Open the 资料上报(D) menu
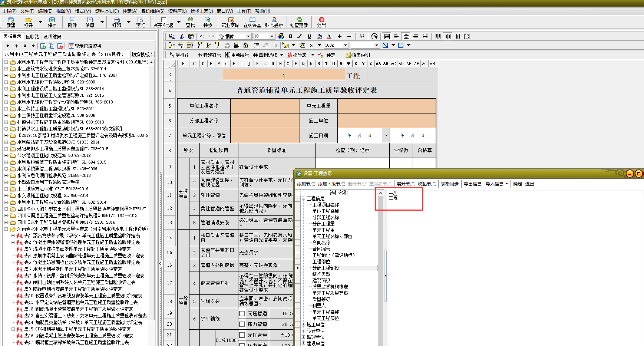Image resolution: width=644 pixels, height=346 pixels. tap(107, 11)
